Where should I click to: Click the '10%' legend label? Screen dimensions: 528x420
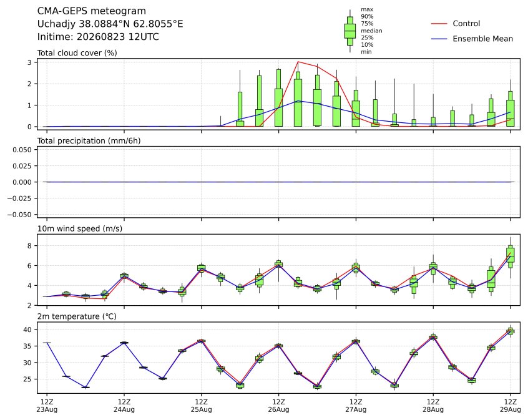367,45
